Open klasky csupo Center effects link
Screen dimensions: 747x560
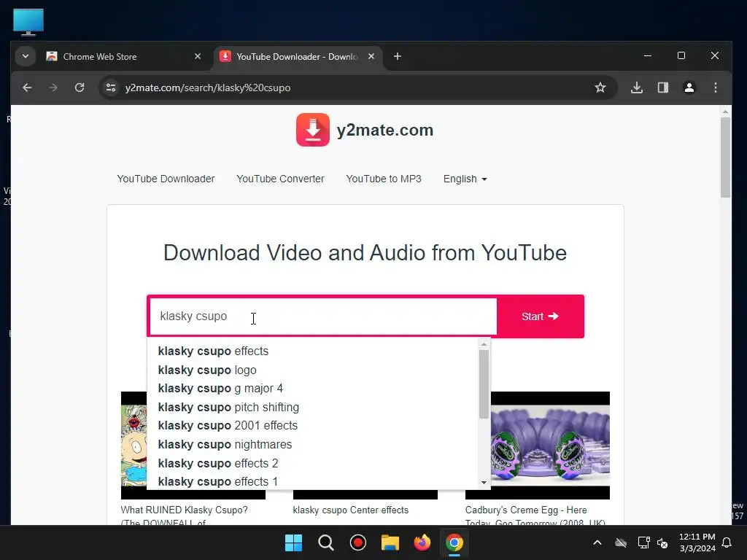tap(351, 510)
